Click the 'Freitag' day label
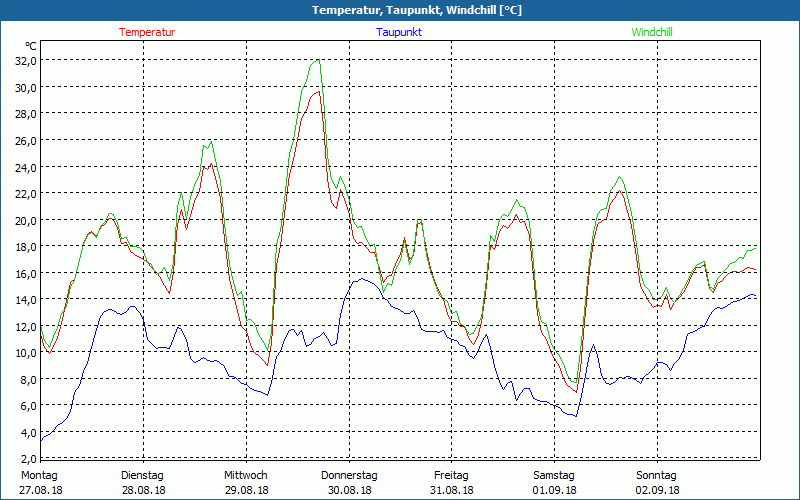The image size is (800, 500). tap(451, 476)
